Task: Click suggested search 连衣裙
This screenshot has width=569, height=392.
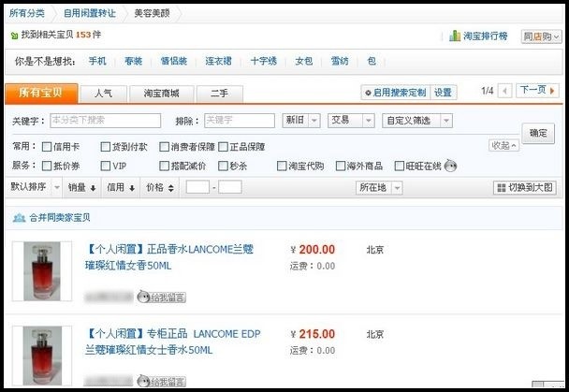Action: click(218, 61)
